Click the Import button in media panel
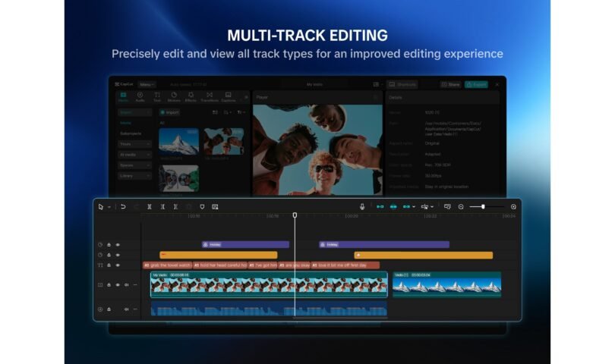615x364 pixels. 169,112
